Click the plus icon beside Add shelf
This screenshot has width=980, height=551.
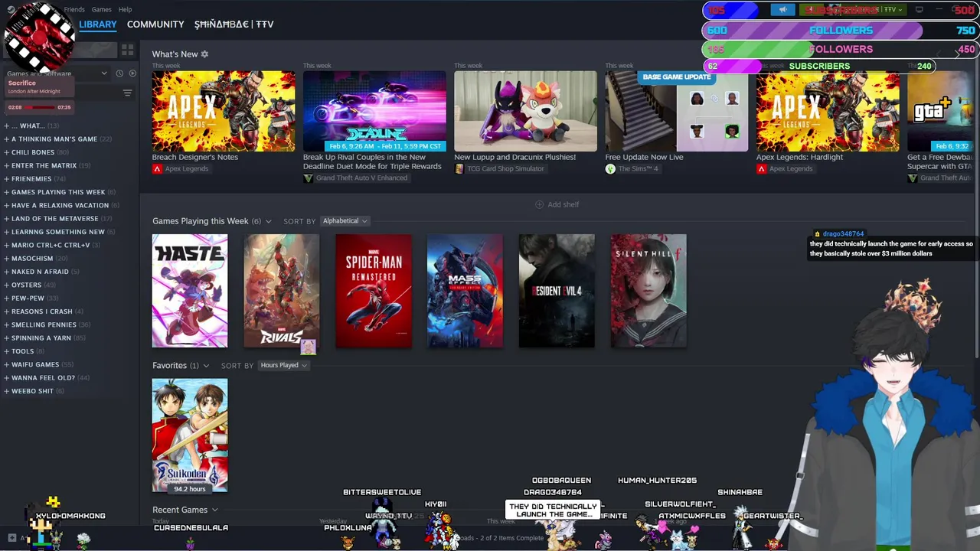point(539,204)
